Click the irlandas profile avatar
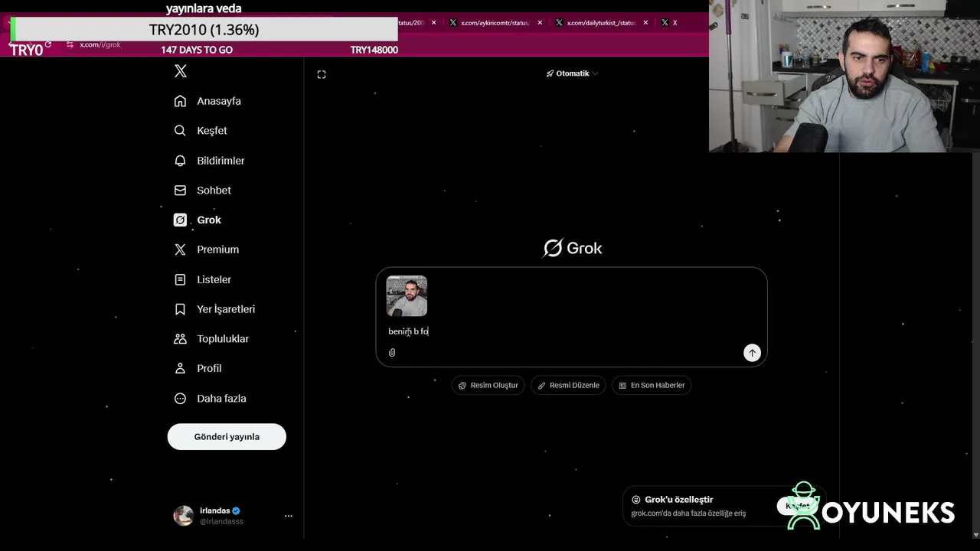 (x=184, y=516)
